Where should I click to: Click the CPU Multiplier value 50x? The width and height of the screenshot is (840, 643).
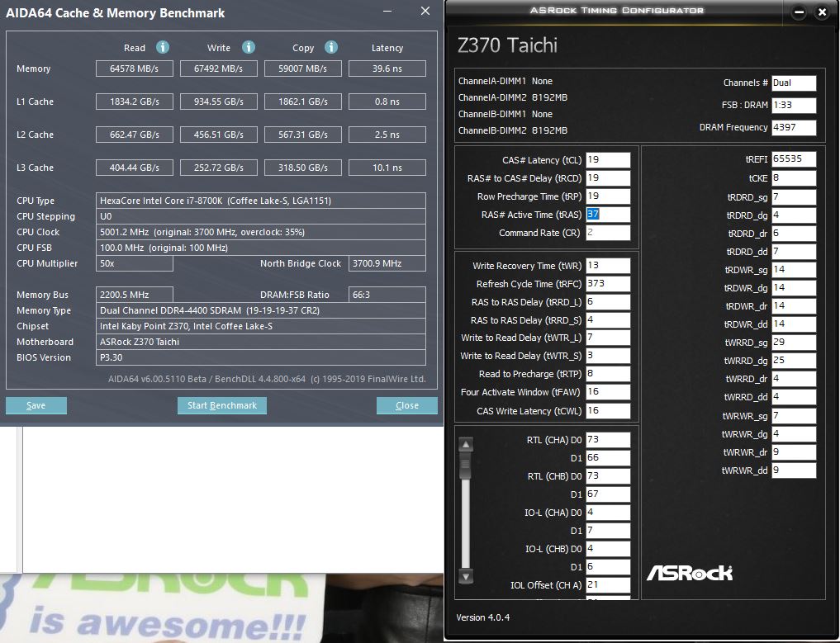click(x=135, y=263)
